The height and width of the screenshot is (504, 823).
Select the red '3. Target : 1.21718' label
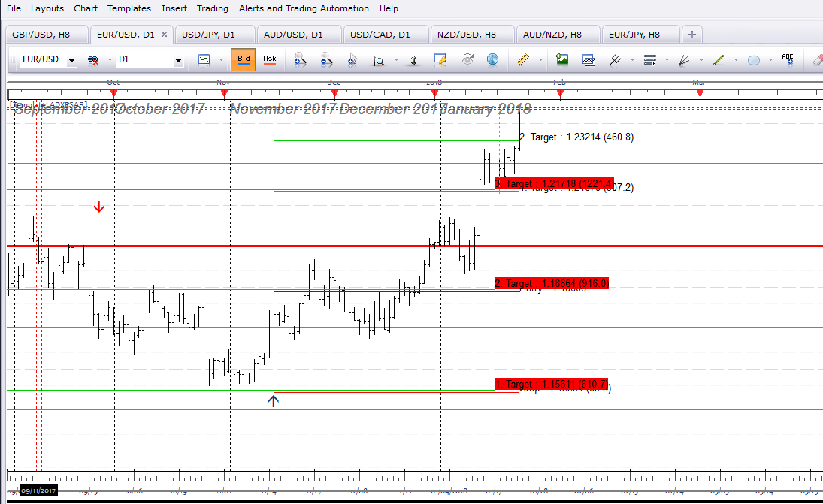(x=554, y=183)
